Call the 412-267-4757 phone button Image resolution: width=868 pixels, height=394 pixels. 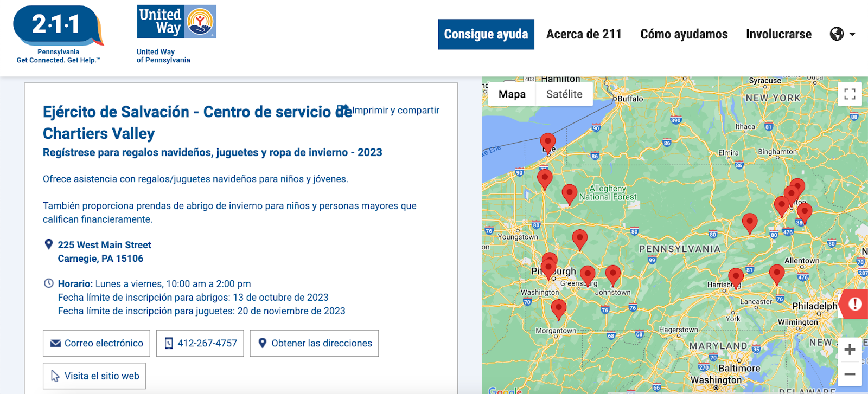(200, 344)
